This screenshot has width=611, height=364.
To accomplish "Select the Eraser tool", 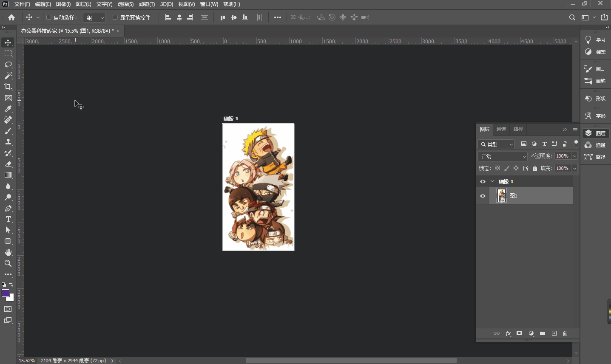I will [x=8, y=164].
